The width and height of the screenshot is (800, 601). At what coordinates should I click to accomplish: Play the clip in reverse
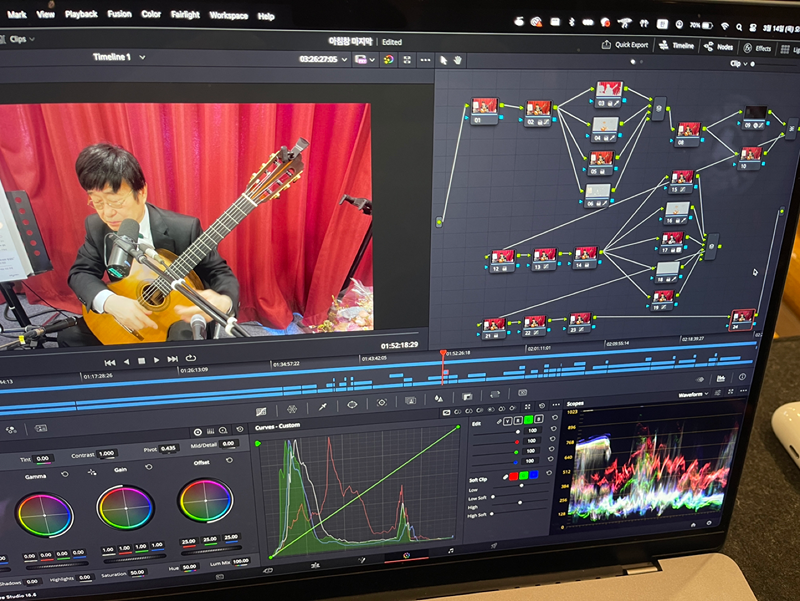pos(127,362)
